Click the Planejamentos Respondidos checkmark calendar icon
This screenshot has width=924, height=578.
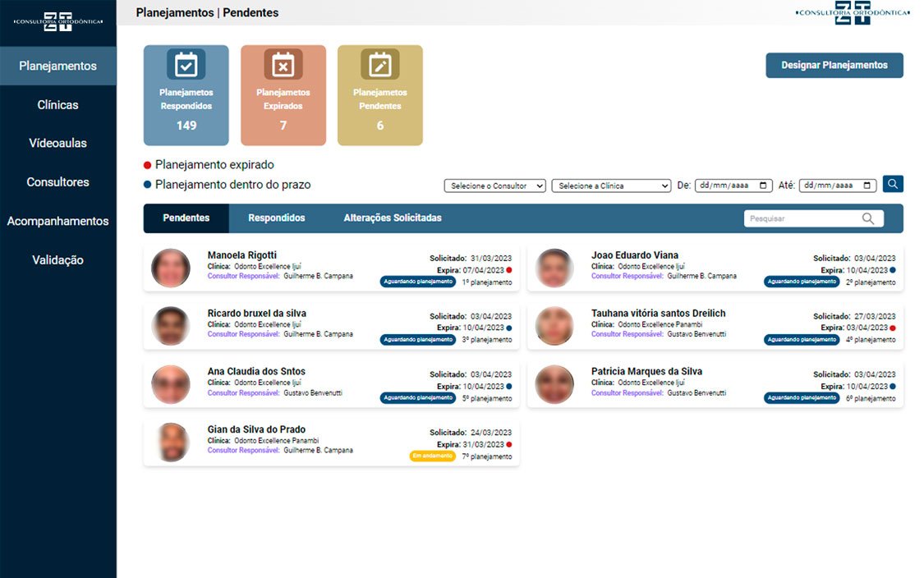coord(186,64)
